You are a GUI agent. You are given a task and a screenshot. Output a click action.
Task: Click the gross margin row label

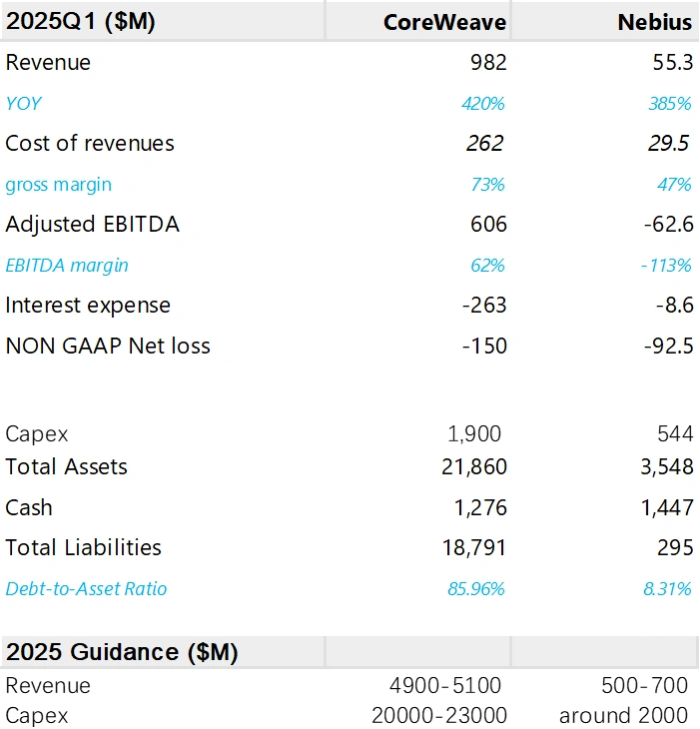tap(59, 185)
